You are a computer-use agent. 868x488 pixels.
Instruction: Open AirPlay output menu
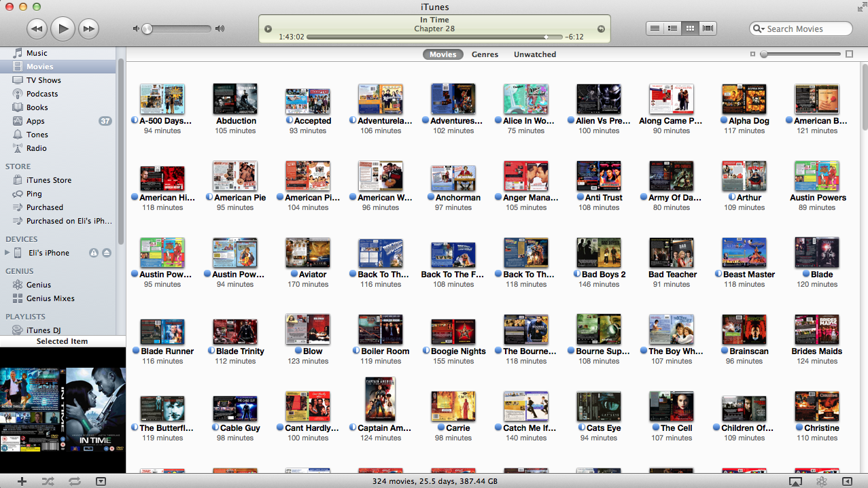pyautogui.click(x=795, y=481)
